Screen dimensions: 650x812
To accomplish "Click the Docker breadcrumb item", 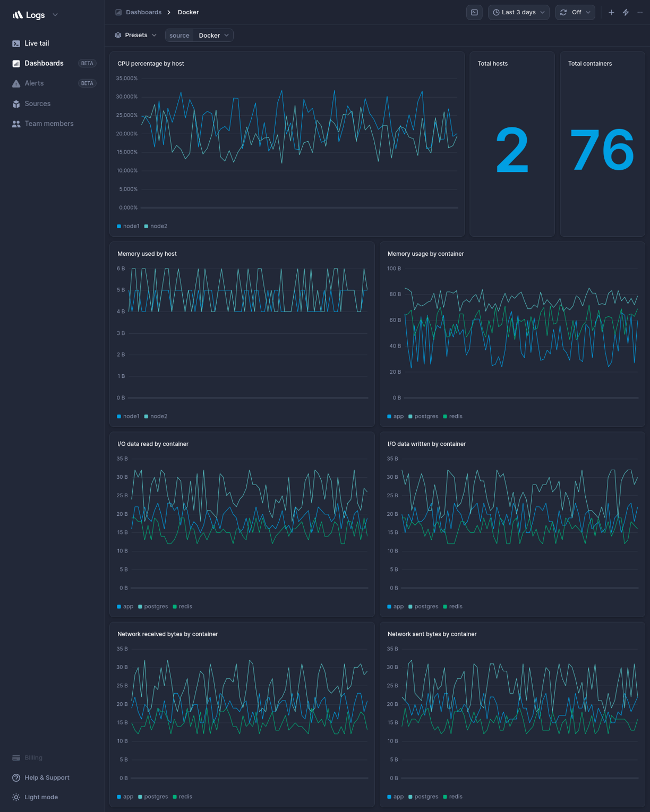I will [x=188, y=12].
